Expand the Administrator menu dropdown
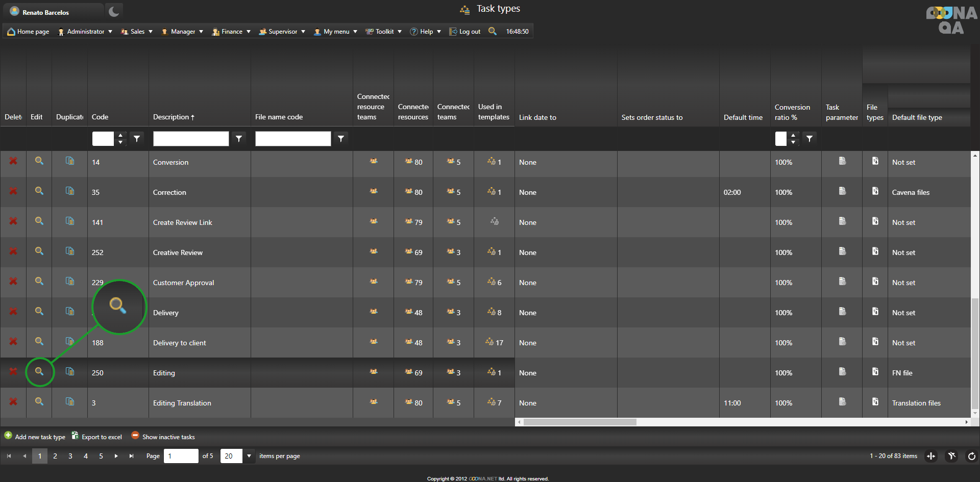The image size is (980, 482). (85, 32)
